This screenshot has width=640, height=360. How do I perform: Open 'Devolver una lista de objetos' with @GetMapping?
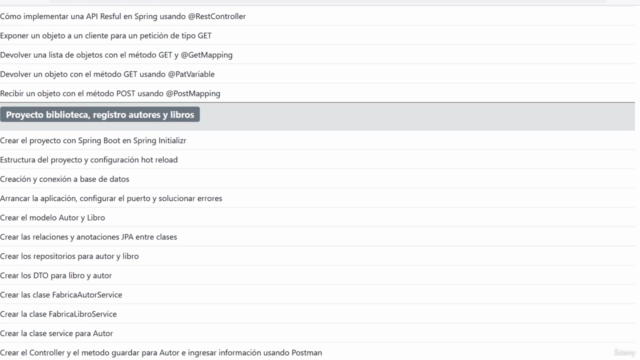(116, 55)
